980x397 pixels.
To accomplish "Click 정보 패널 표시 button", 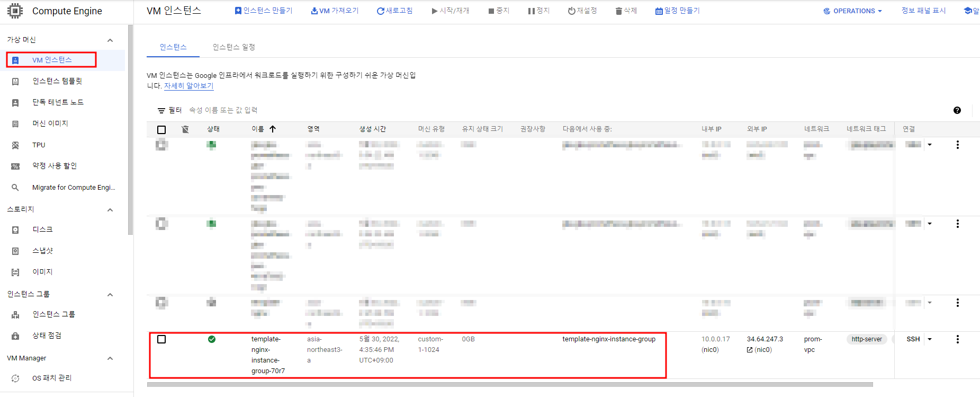I will tap(924, 11).
